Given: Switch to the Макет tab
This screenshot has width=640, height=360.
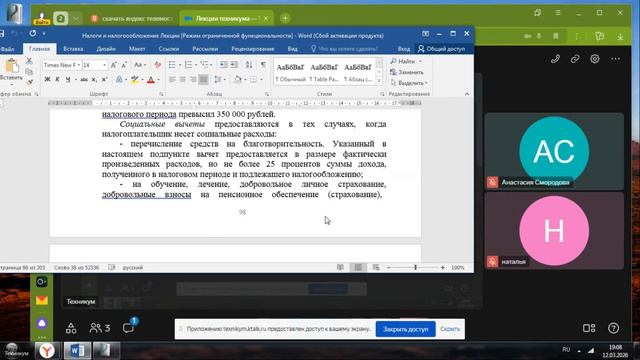Looking at the screenshot, I should [137, 49].
